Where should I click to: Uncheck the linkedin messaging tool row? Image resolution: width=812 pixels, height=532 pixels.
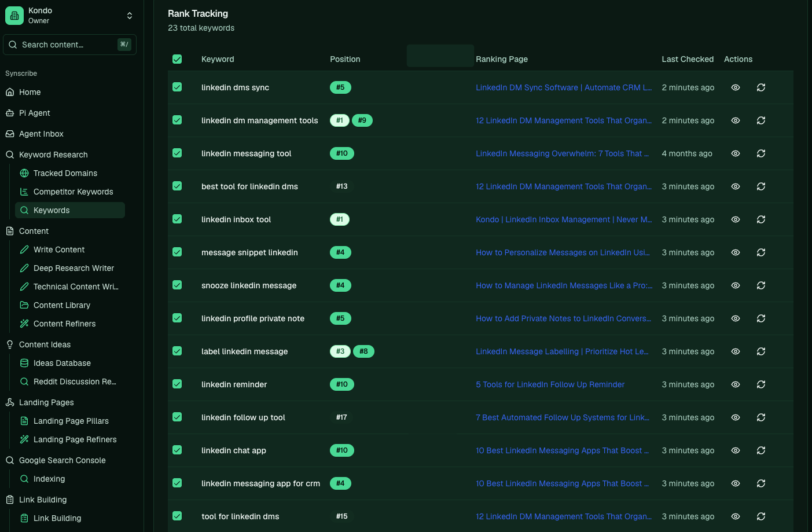pos(177,153)
